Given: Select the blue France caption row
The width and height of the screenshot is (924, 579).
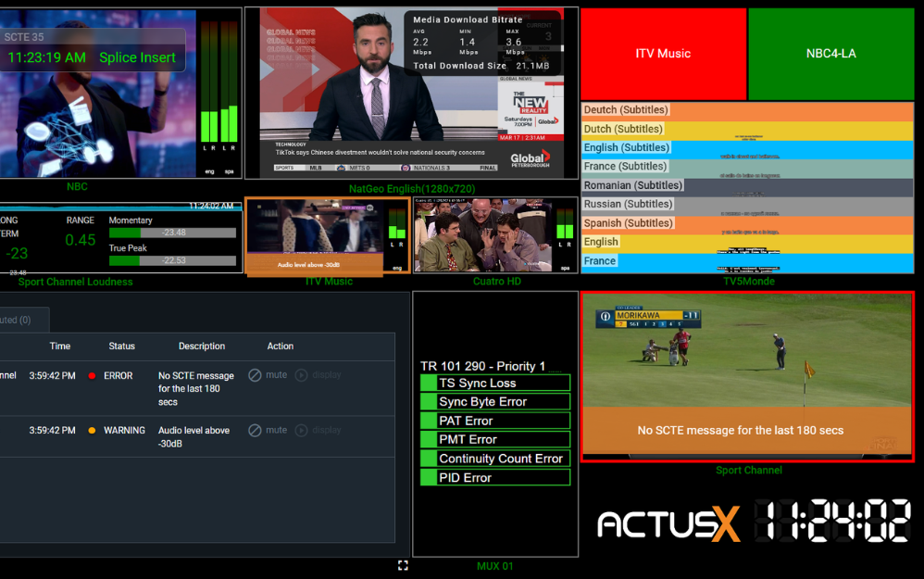Looking at the screenshot, I should coord(747,261).
